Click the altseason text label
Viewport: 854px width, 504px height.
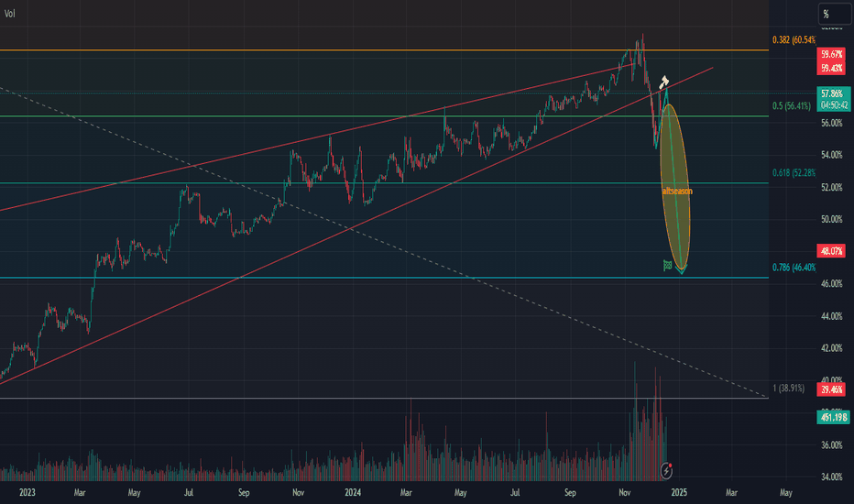677,192
